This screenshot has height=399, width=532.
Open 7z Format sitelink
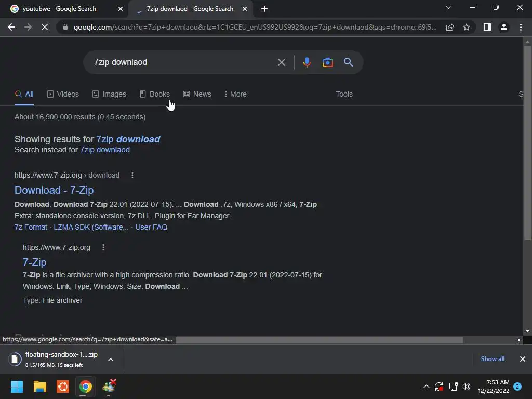[31, 228]
